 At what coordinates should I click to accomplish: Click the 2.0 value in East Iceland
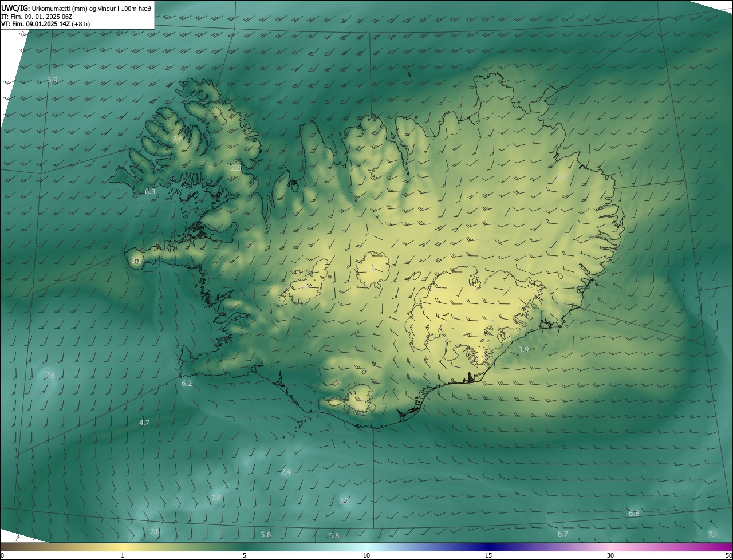[562, 178]
